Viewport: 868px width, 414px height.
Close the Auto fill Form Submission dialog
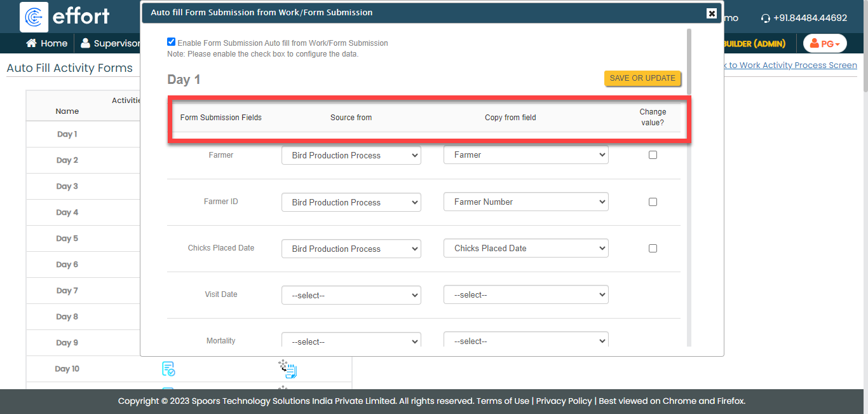tap(711, 13)
